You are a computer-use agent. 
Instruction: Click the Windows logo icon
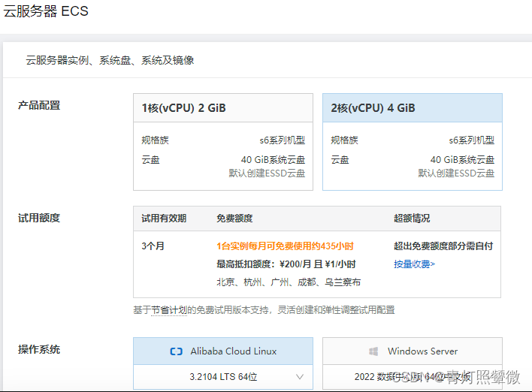(373, 351)
